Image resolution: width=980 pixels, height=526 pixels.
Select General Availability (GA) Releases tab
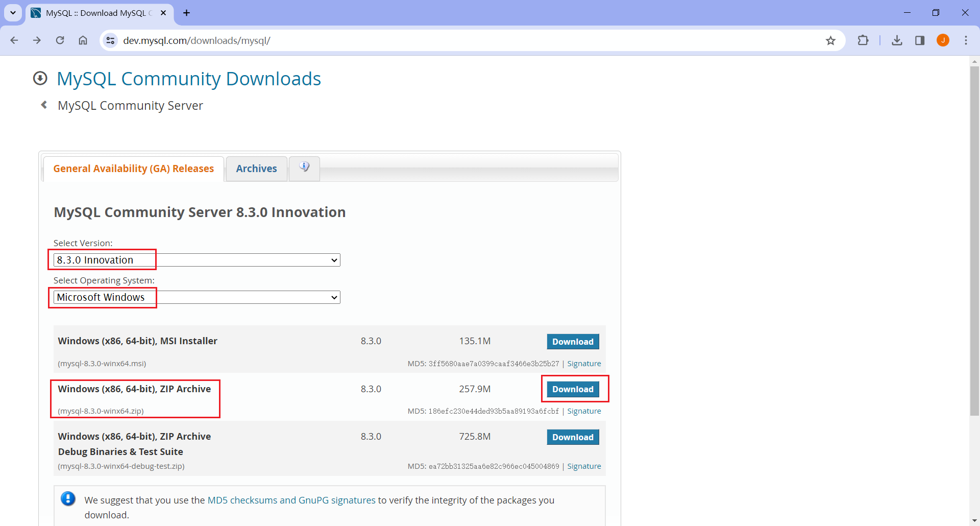(x=133, y=169)
